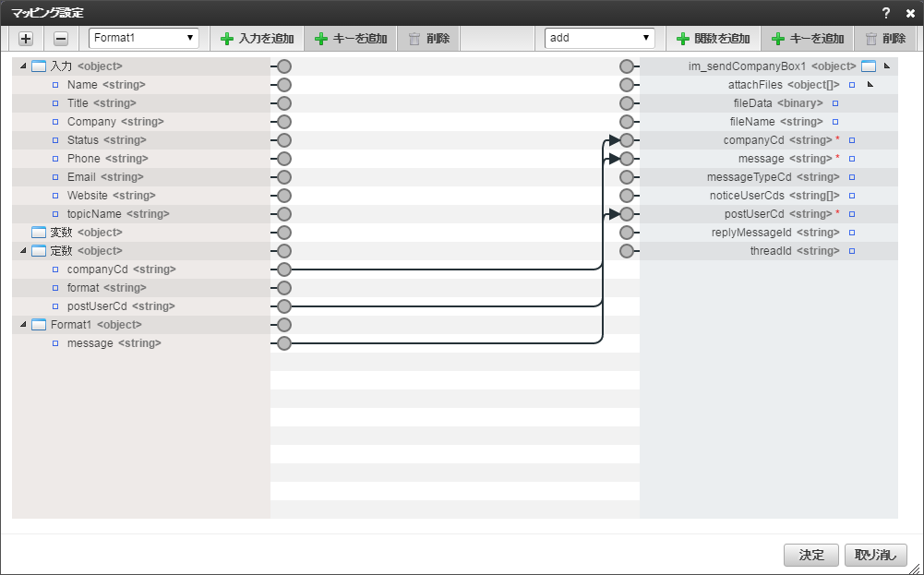Click the left toolbar 削除 trash icon
924x575 pixels.
(x=414, y=38)
